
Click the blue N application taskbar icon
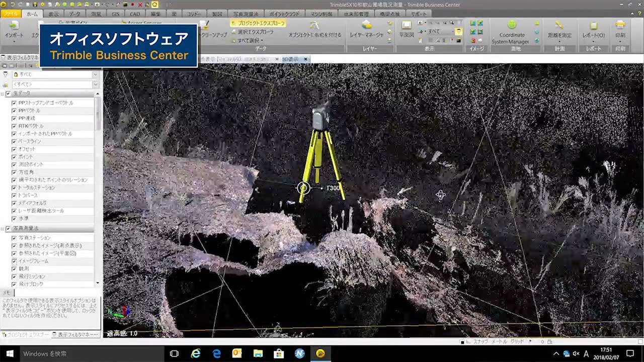pyautogui.click(x=299, y=353)
